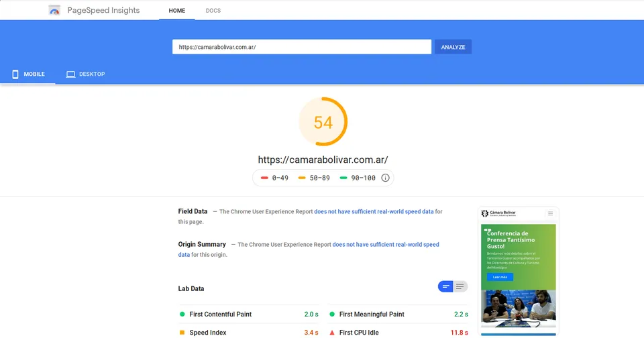Open the DOCS tab
644x338 pixels.
pyautogui.click(x=213, y=11)
